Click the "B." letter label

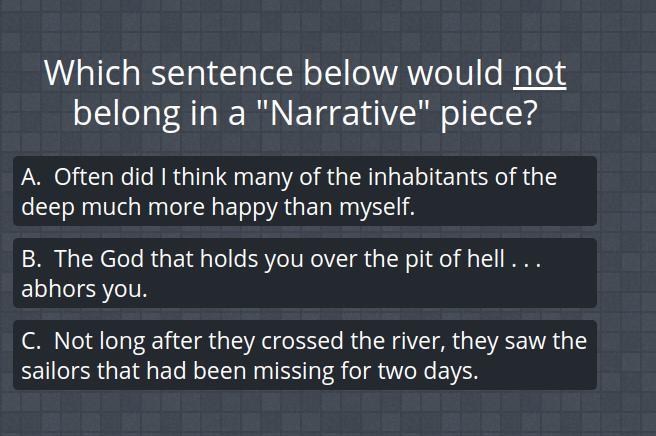click(31, 259)
